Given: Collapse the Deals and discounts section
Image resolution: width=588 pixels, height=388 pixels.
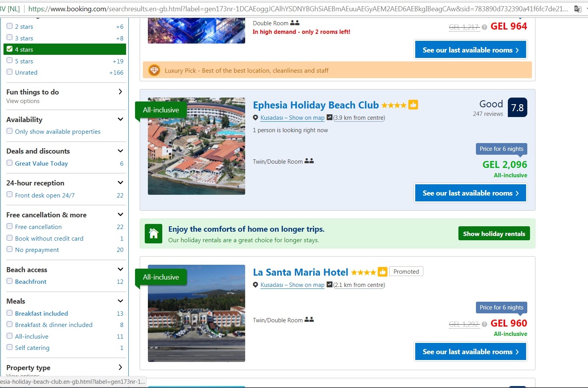Looking at the screenshot, I should 120,151.
